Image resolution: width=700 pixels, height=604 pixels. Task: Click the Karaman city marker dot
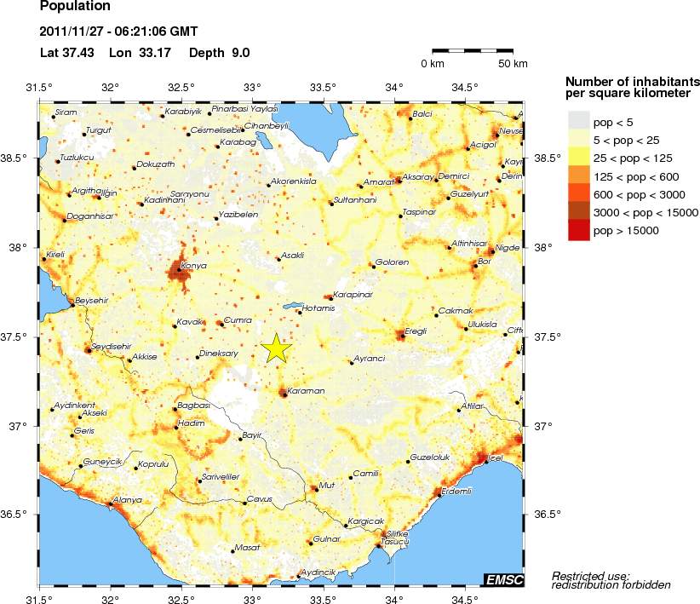point(283,393)
